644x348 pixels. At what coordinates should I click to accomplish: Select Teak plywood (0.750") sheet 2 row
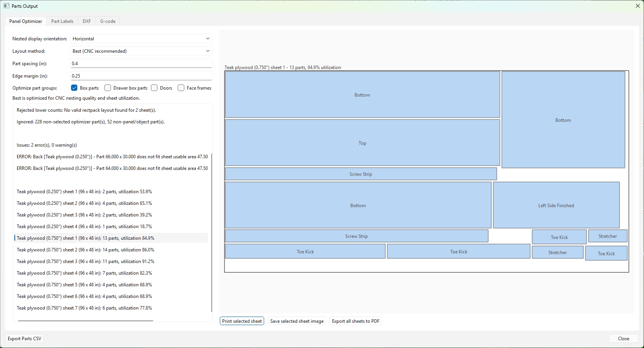[x=111, y=250]
